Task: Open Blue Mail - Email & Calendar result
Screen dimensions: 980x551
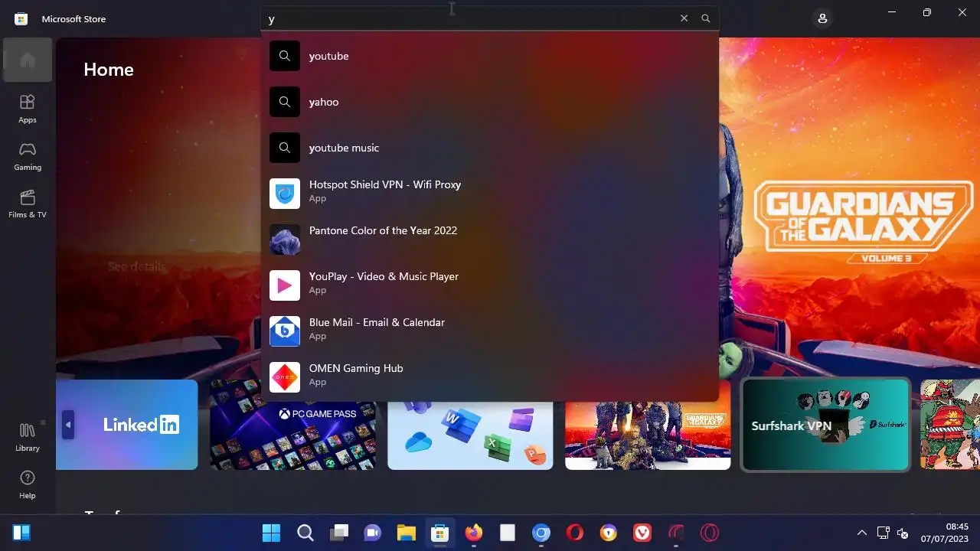Action: pos(490,331)
